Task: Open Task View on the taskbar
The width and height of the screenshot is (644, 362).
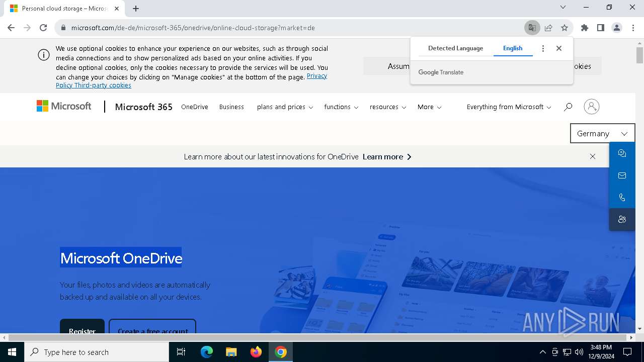Action: pyautogui.click(x=181, y=352)
